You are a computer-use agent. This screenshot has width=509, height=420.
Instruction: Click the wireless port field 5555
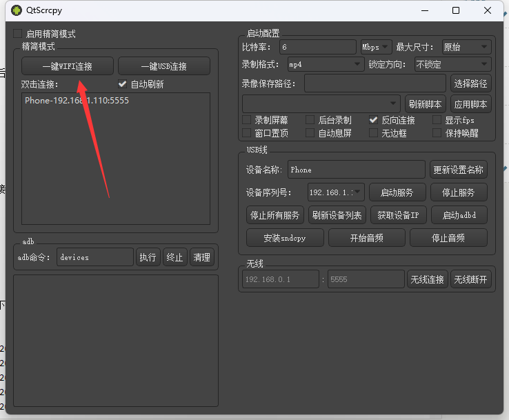366,279
